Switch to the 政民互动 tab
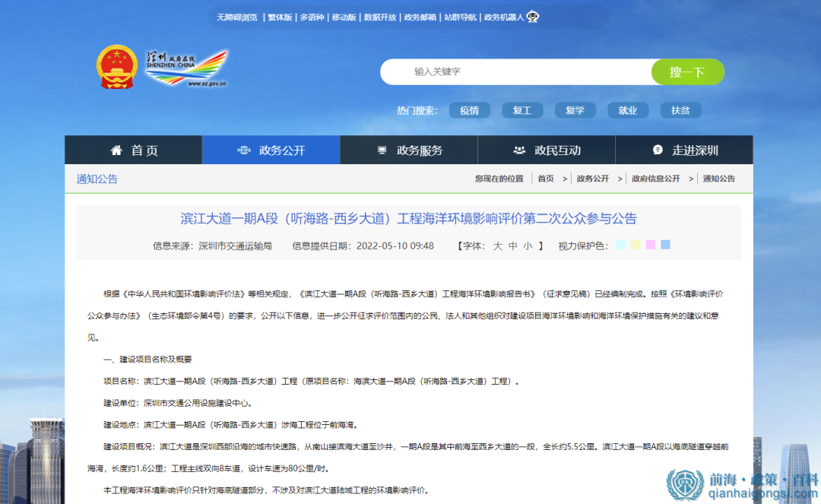The image size is (821, 504). 546,150
